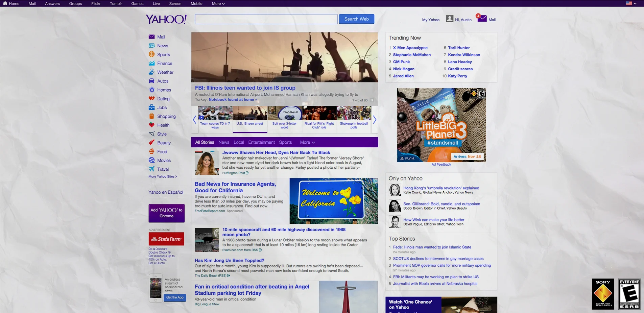
Task: Open Yahoo en Español link
Action: 166,192
